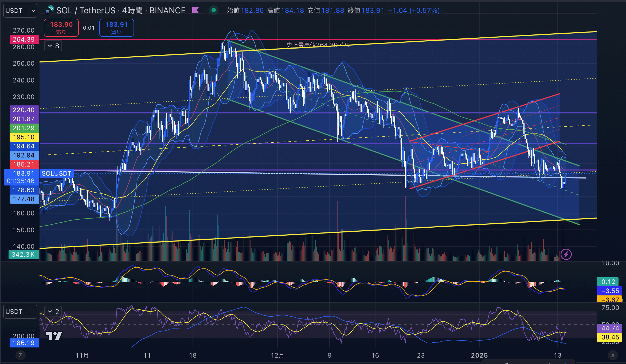Click the +1.04 (+0.57%) change value in header
This screenshot has width=626, height=364.
click(x=413, y=10)
